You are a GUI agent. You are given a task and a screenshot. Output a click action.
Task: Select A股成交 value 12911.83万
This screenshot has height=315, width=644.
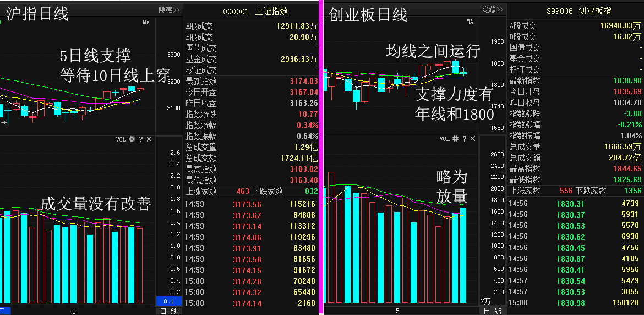point(297,26)
